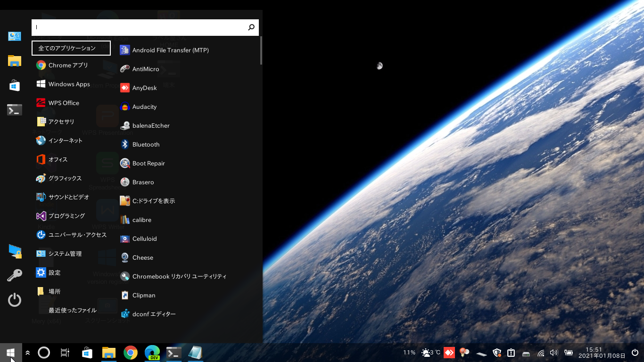Open terminal from taskbar
Screen dimensions: 644x362
point(174,353)
